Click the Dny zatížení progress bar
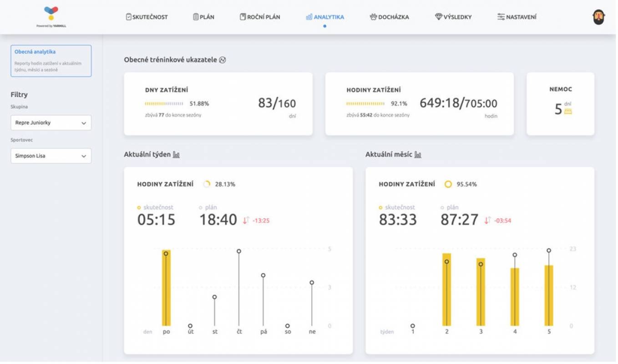 [164, 104]
